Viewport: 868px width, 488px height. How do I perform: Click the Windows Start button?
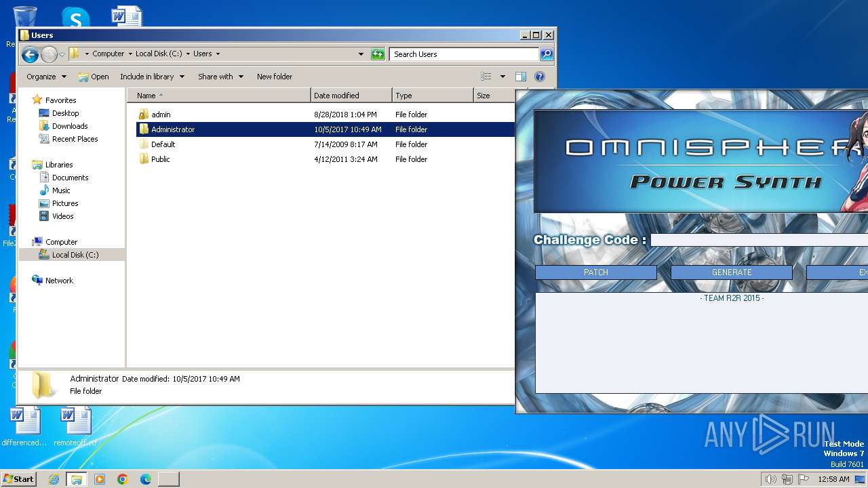pyautogui.click(x=18, y=479)
